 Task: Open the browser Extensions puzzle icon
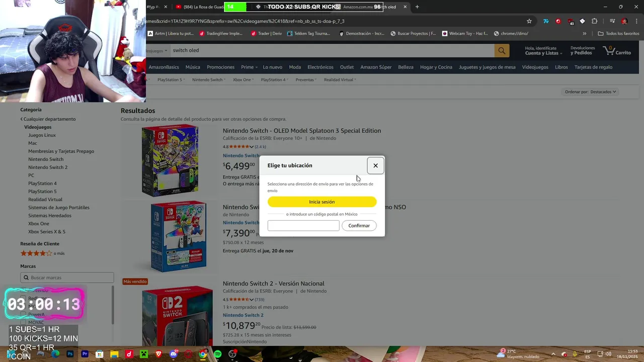pyautogui.click(x=595, y=21)
